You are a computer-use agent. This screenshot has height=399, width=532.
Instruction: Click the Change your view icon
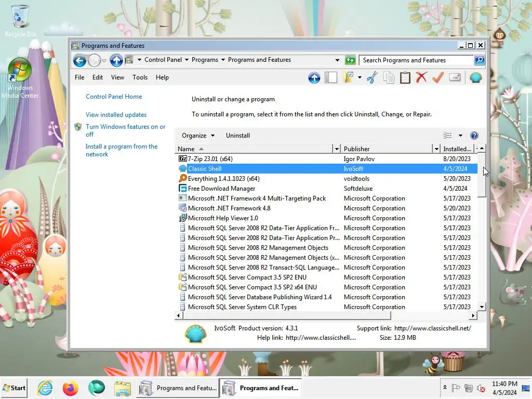pos(447,136)
